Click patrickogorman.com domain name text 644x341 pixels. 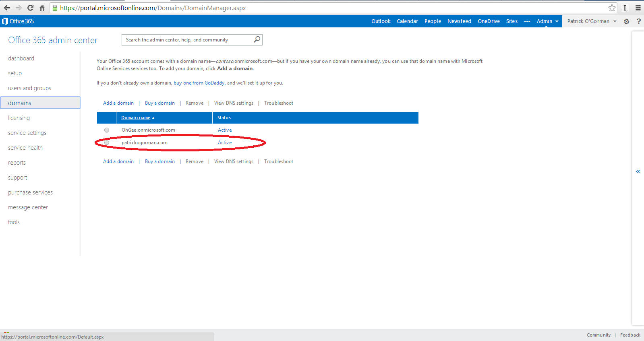pos(145,143)
